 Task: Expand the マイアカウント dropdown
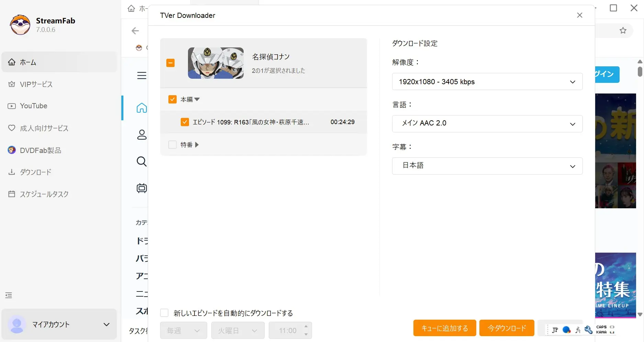[107, 324]
